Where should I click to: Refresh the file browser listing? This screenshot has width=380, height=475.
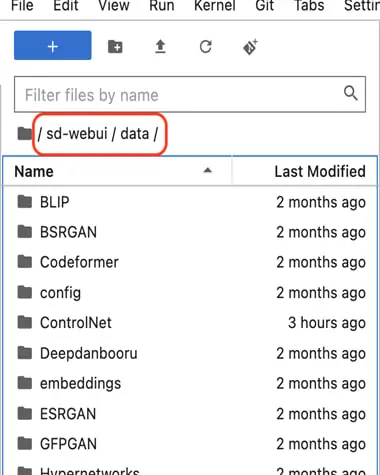206,47
